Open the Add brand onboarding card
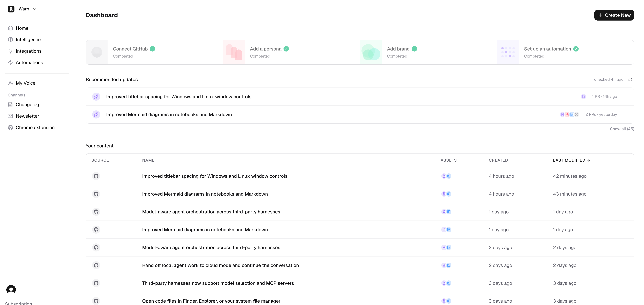Screen dimensions: 644x305 pos(428,52)
